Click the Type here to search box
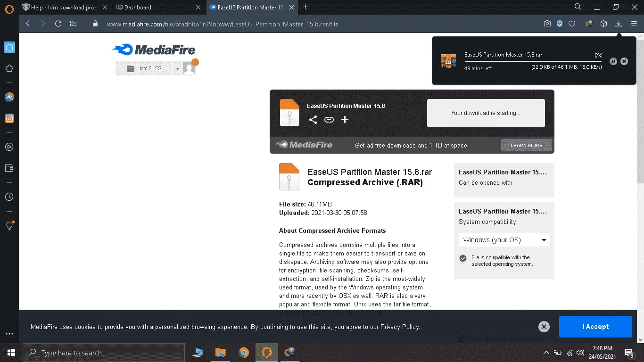This screenshot has width=644, height=362. 104,353
